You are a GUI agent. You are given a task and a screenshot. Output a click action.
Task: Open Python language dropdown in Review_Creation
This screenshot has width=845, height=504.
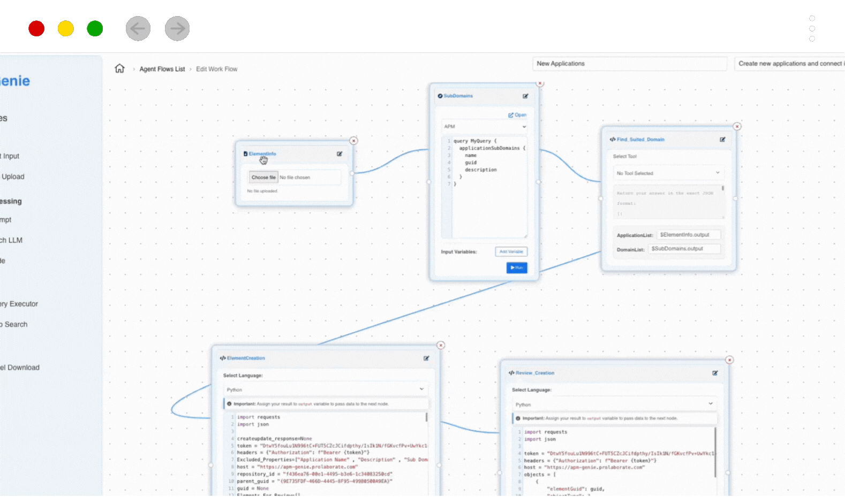point(614,404)
